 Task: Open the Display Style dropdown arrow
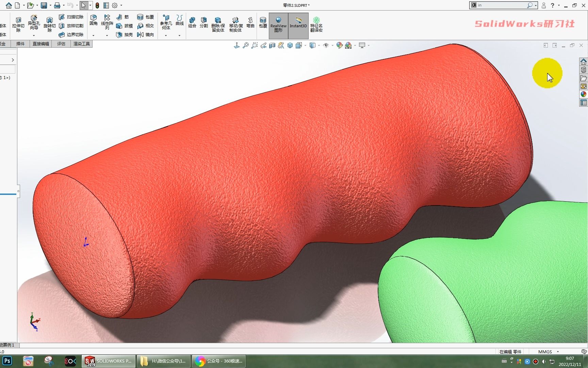pos(319,45)
